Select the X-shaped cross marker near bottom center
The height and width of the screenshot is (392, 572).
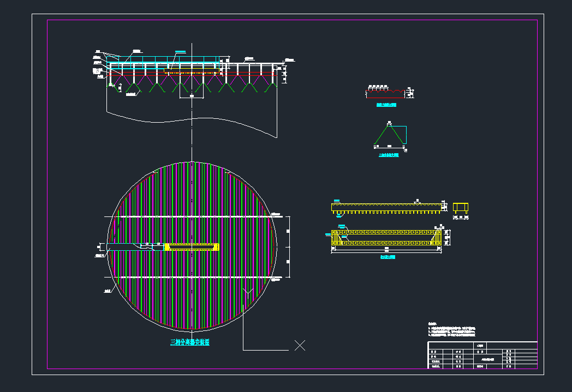point(300,345)
